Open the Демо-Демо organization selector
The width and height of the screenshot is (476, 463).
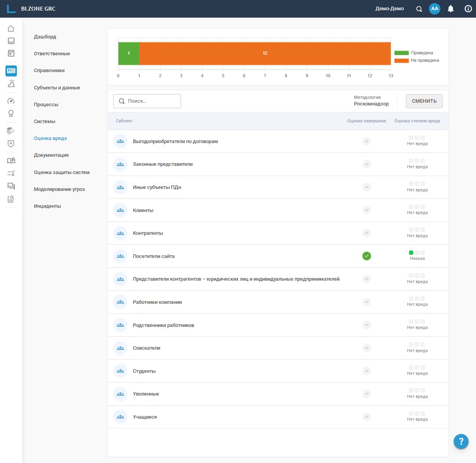coord(389,9)
